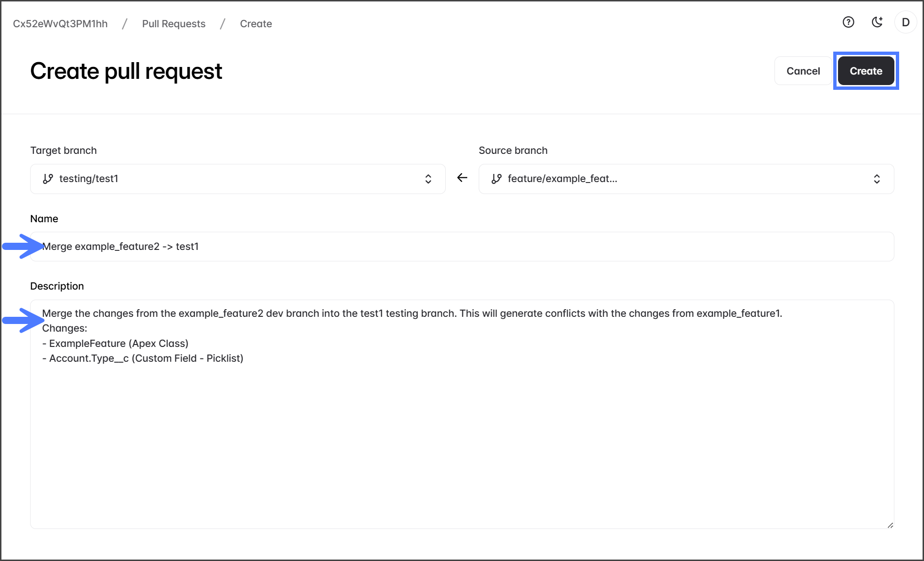Open Cx52eWvQt3PM1hh repository breadcrumb
The image size is (924, 561).
[60, 24]
